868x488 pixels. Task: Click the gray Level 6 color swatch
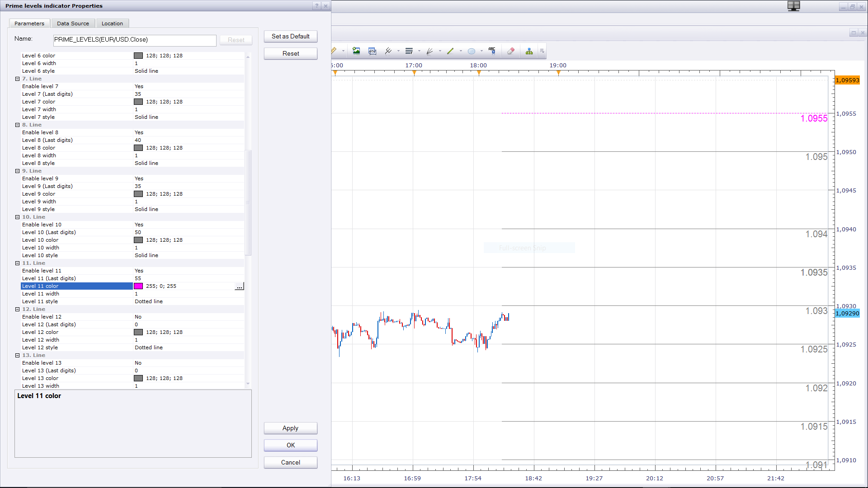click(138, 56)
